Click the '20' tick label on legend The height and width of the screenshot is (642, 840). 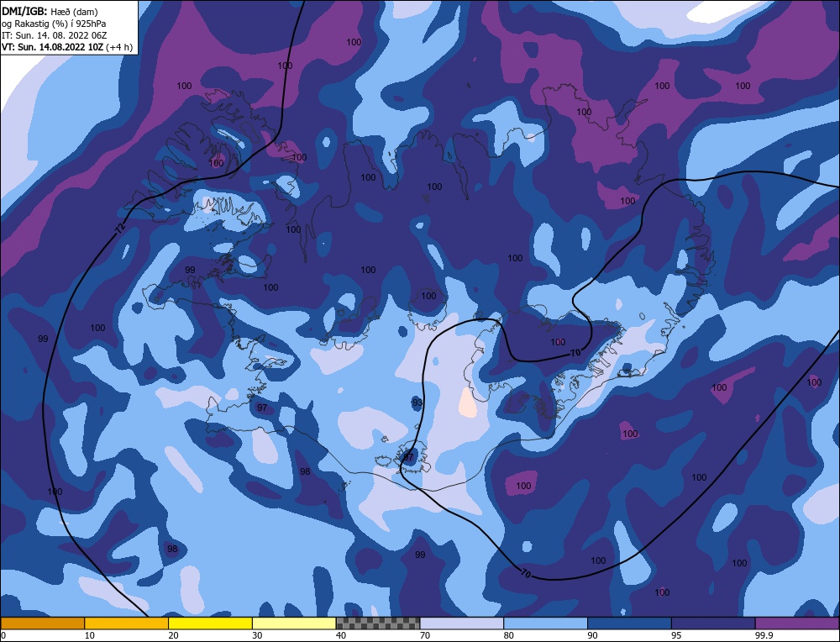(173, 635)
